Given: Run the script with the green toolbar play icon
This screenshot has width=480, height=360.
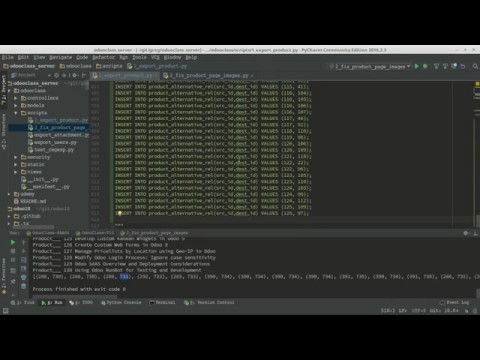Looking at the screenshot, I should pos(416,66).
